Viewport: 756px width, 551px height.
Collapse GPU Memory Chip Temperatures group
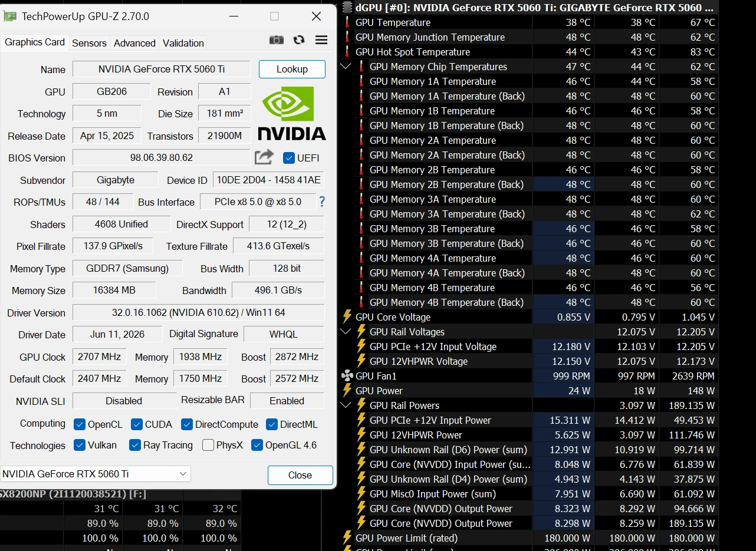[346, 67]
